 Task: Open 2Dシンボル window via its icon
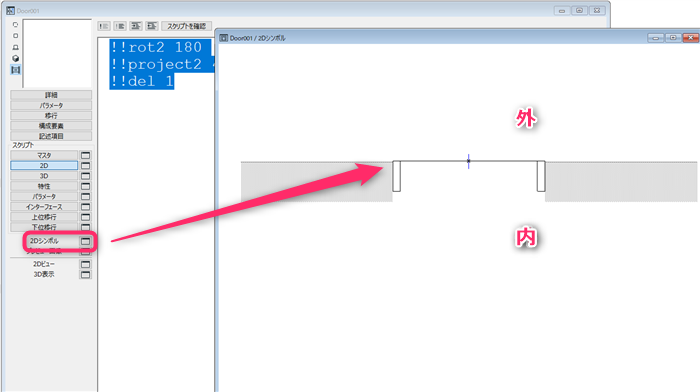(x=85, y=241)
